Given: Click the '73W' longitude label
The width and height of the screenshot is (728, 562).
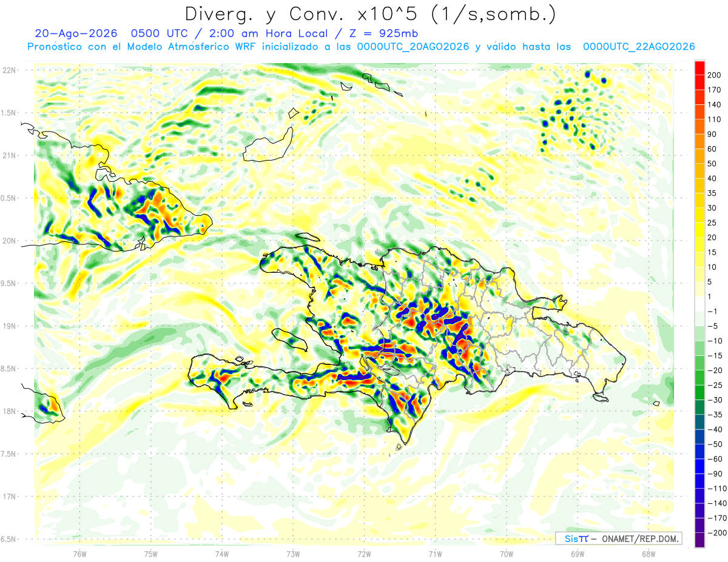Looking at the screenshot, I should point(293,554).
